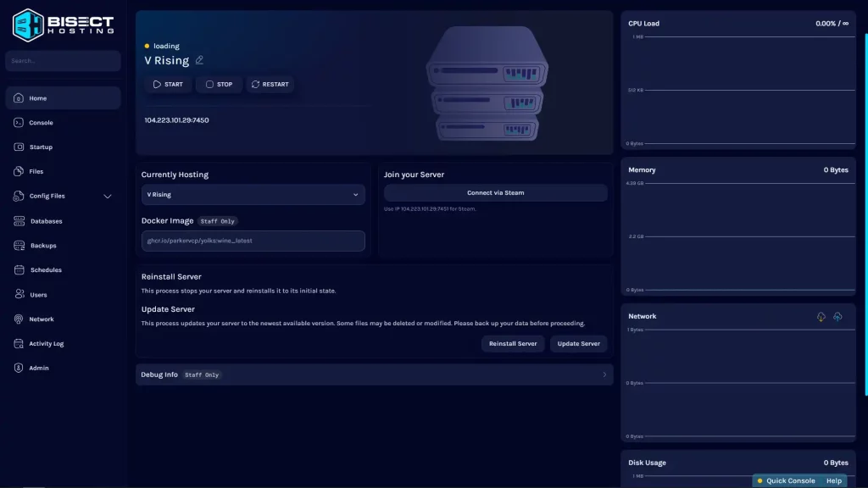Click the CPU Load 0.00% value
This screenshot has width=868, height=488.
[832, 23]
